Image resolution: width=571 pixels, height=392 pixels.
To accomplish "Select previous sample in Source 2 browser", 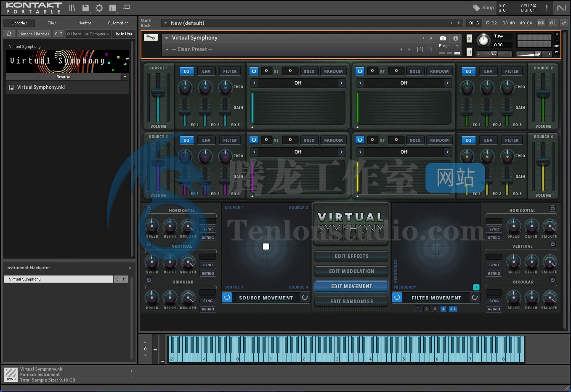I will click(x=360, y=83).
